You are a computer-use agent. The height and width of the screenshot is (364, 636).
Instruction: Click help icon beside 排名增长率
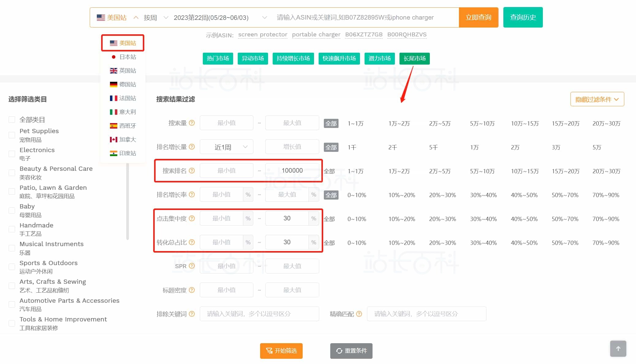192,194
